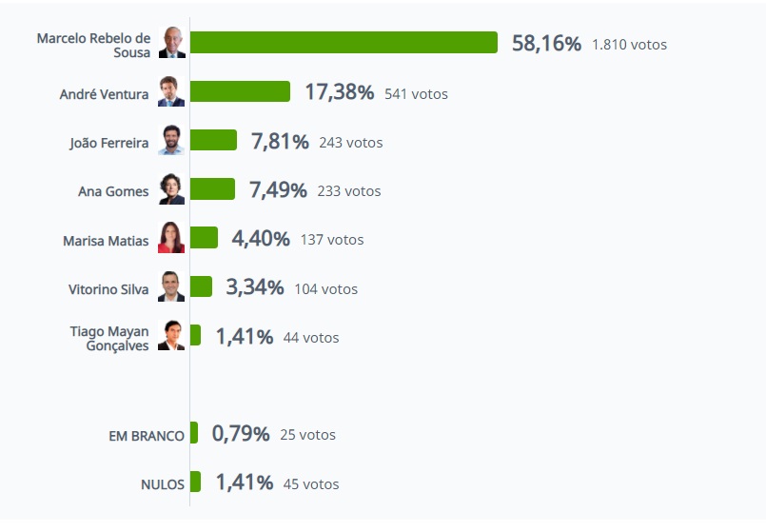Click the EM BRANCO label
Viewport: 766px width, 532px height.
(147, 435)
